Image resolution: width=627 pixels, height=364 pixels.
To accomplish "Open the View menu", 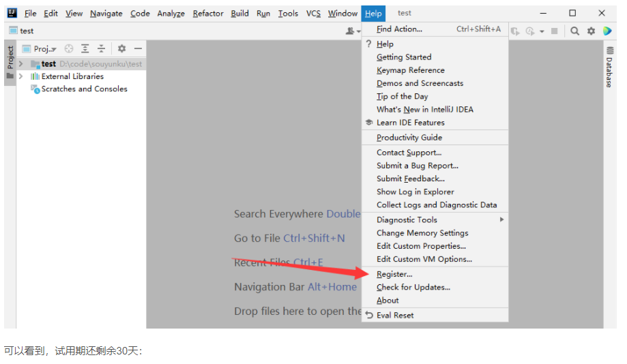I will click(74, 13).
